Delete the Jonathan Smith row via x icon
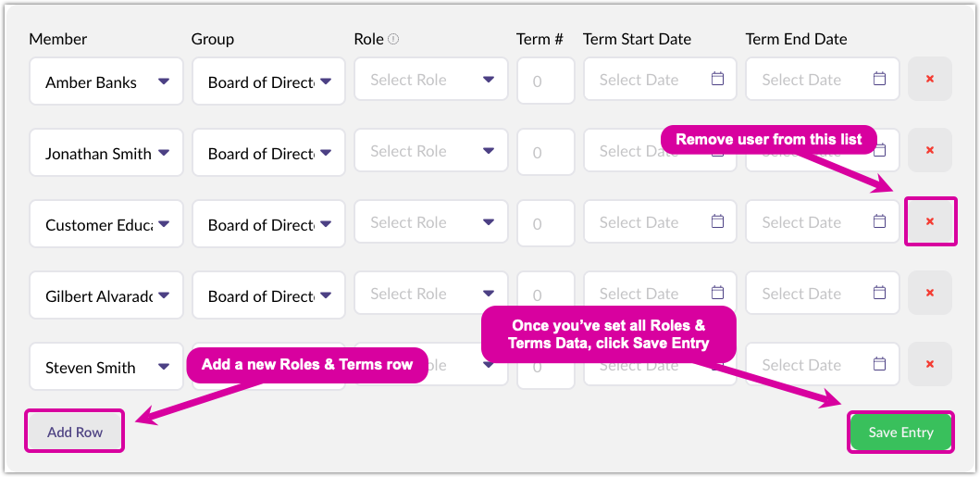Viewport: 980px width, 477px height. (x=929, y=151)
